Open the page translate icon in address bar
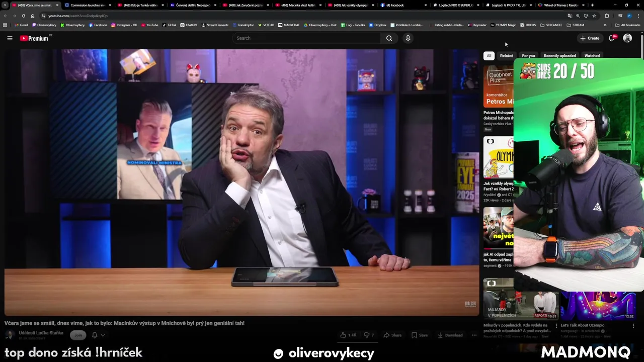 click(x=570, y=16)
